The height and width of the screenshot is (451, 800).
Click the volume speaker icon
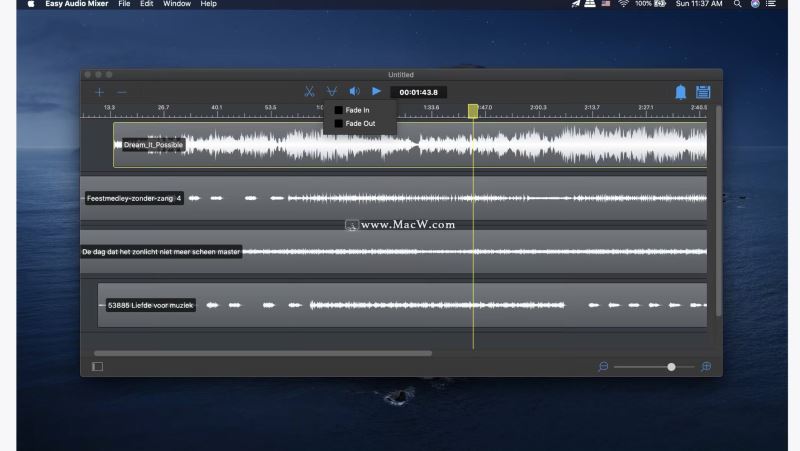(x=354, y=91)
